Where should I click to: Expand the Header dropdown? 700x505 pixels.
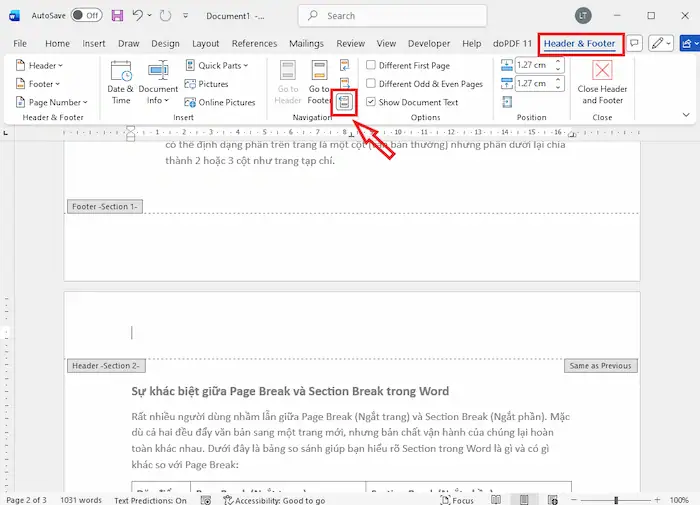pos(43,66)
